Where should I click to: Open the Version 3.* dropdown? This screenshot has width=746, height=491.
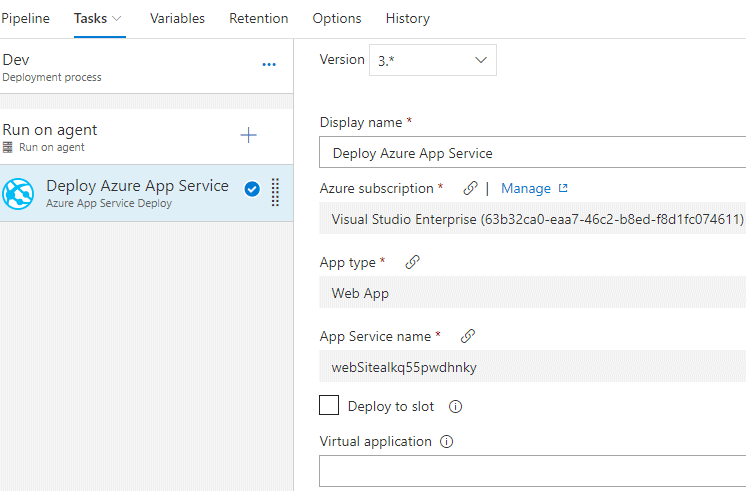432,60
